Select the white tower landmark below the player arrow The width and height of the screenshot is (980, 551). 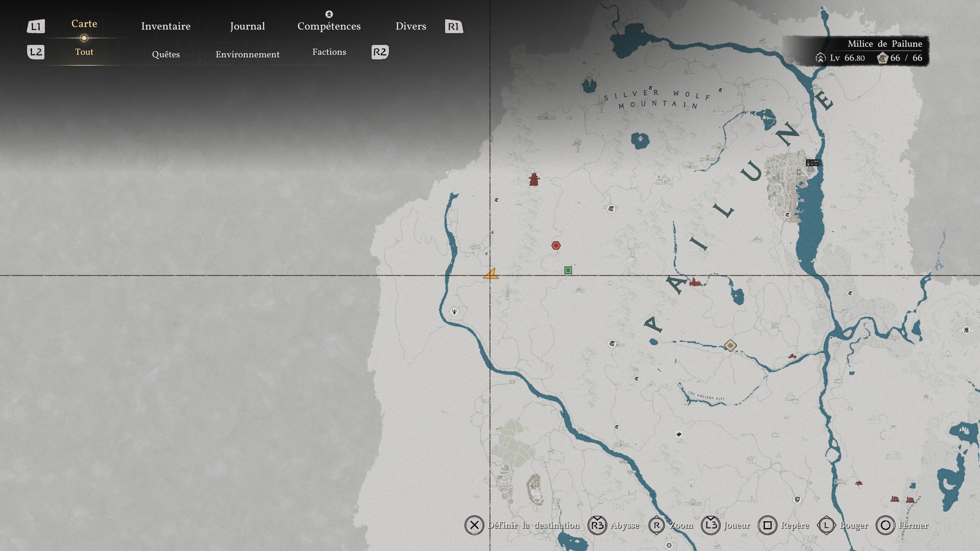click(x=507, y=294)
